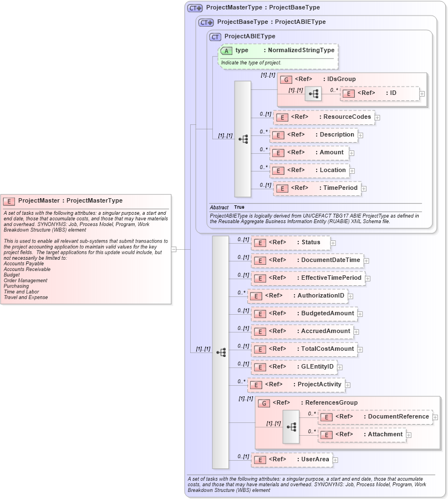The width and height of the screenshot is (448, 499).
Task: Click the sequence compositor icon inside ReferencesGroup
Action: (x=291, y=426)
